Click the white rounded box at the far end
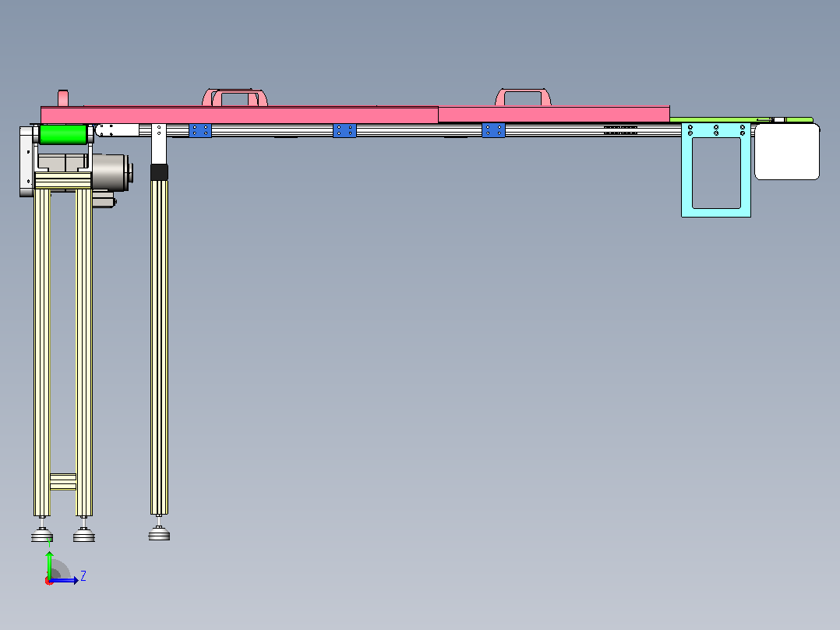Screen dimensions: 840x630 [x=787, y=151]
